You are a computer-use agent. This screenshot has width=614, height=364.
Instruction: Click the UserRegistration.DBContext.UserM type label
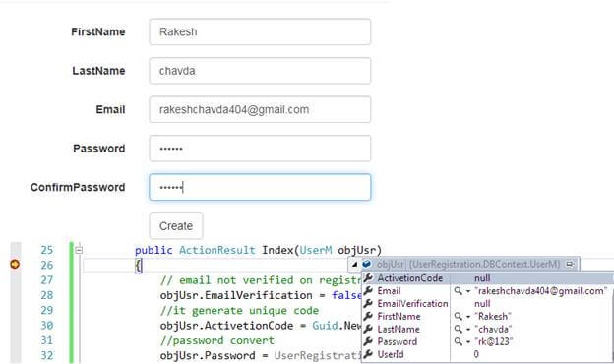click(485, 265)
